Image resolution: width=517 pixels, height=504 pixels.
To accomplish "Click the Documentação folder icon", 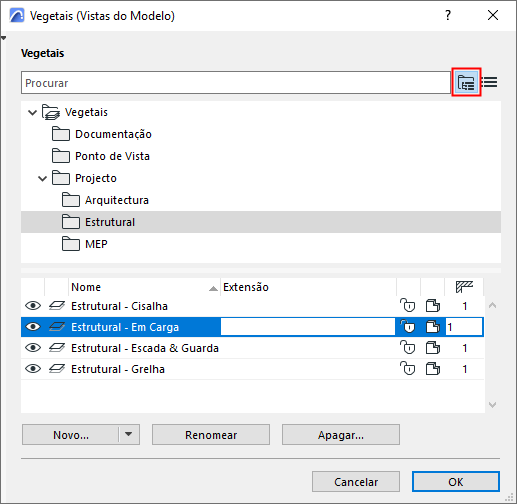I will 61,134.
